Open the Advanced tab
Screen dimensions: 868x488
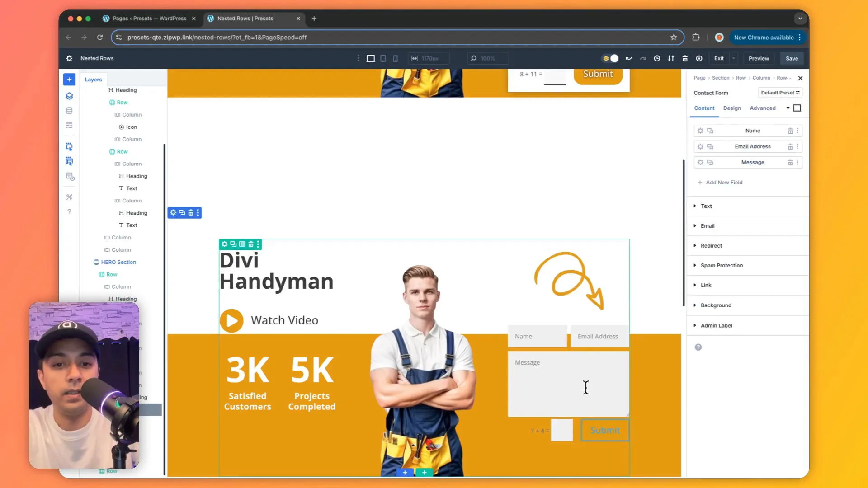pos(762,108)
